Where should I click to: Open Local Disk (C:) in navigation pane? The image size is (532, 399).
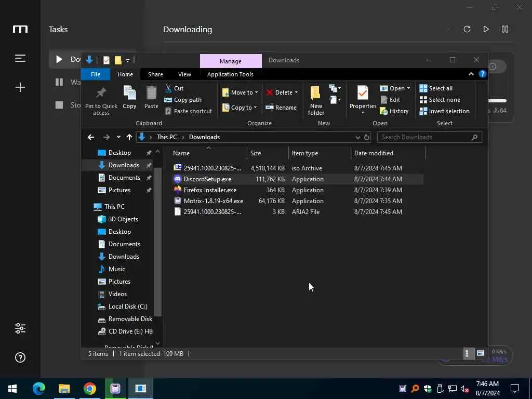pyautogui.click(x=123, y=307)
